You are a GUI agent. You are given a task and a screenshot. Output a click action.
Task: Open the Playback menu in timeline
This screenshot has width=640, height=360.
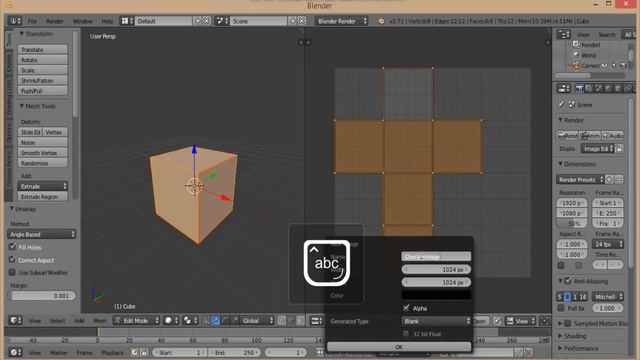112,353
